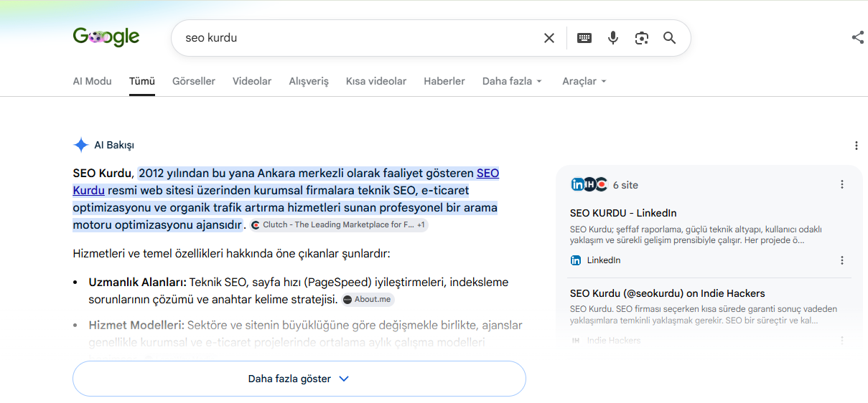
Task: Expand the Daha fazla dropdown
Action: tap(512, 81)
